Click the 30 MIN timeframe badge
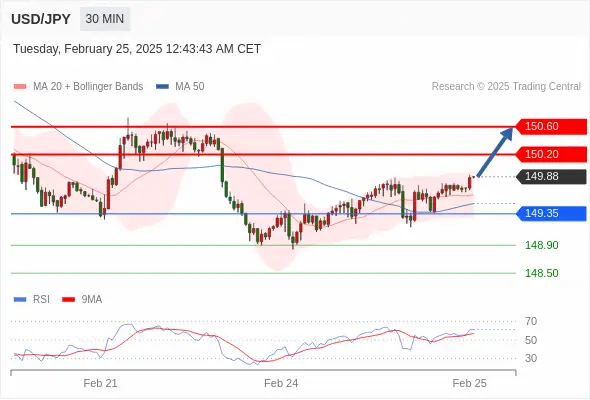590x400 pixels. pos(105,19)
